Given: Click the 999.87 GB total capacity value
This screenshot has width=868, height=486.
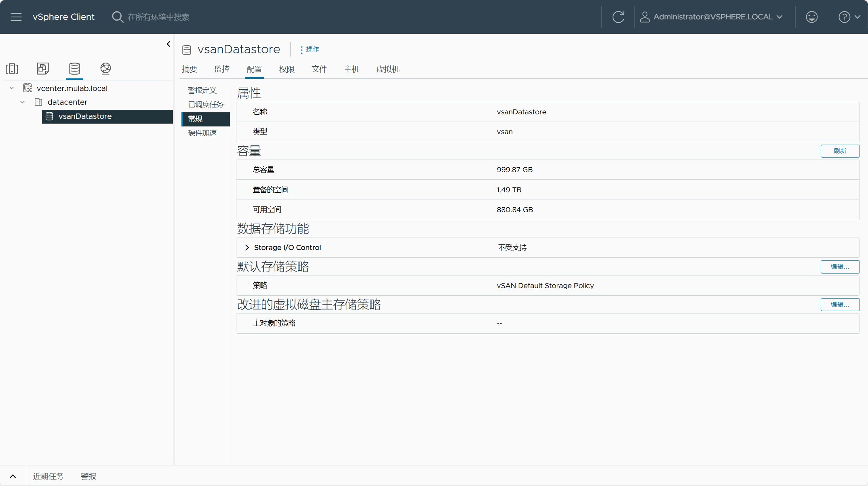Looking at the screenshot, I should pos(514,170).
